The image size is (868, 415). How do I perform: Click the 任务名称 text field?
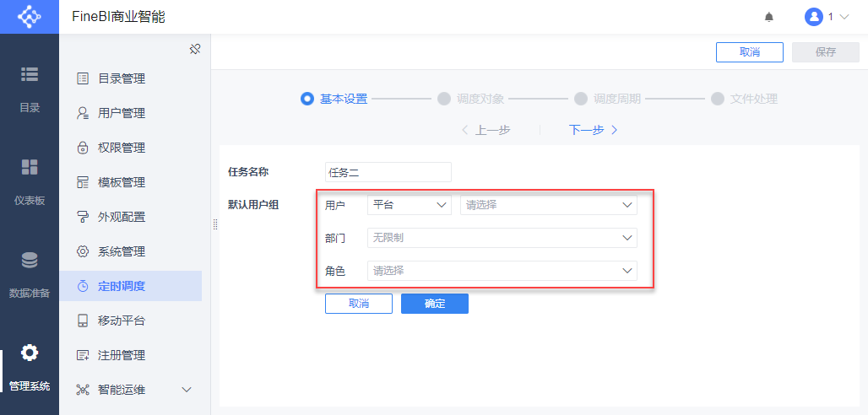388,172
